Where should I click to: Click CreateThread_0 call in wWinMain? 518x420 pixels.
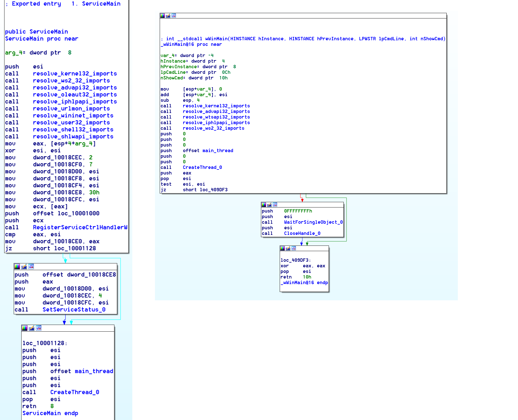[x=203, y=167]
